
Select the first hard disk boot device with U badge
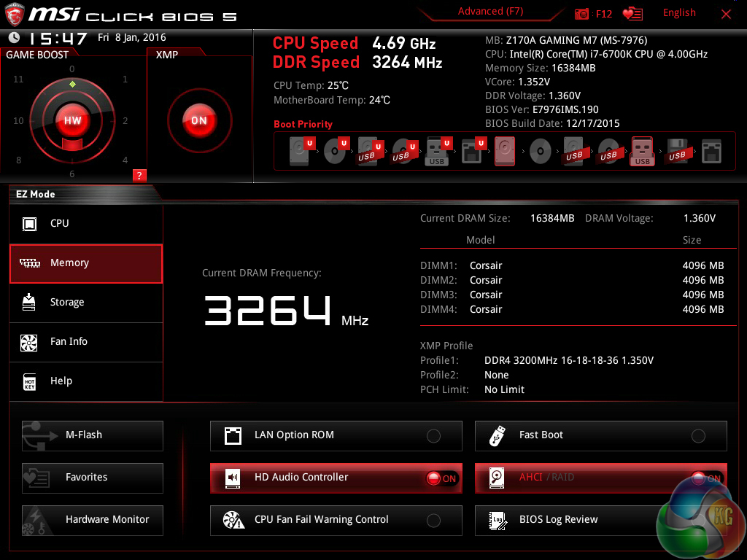coord(301,151)
